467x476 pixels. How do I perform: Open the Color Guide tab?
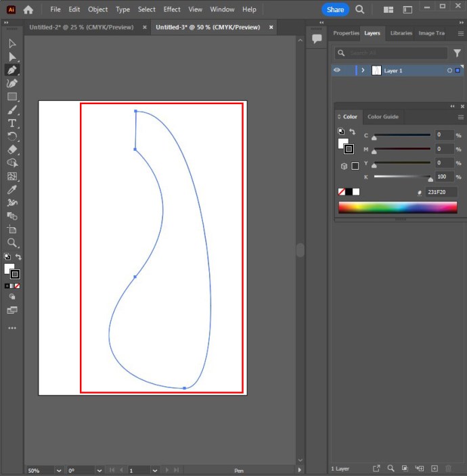coord(382,117)
